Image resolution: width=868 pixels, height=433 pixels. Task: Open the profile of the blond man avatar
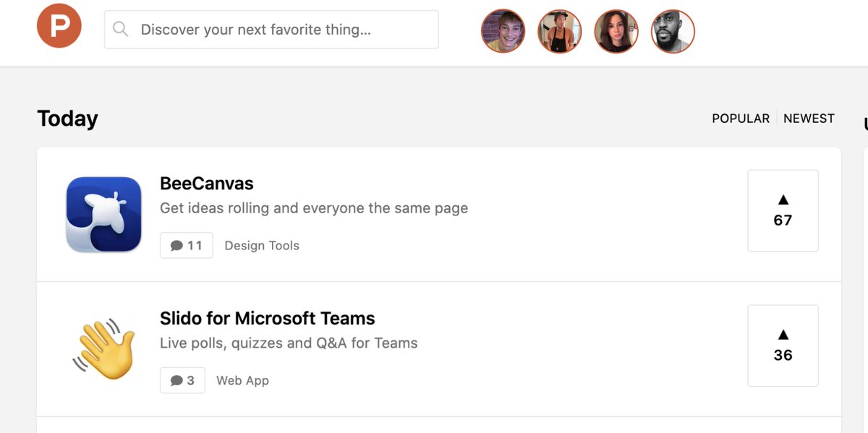click(x=503, y=31)
